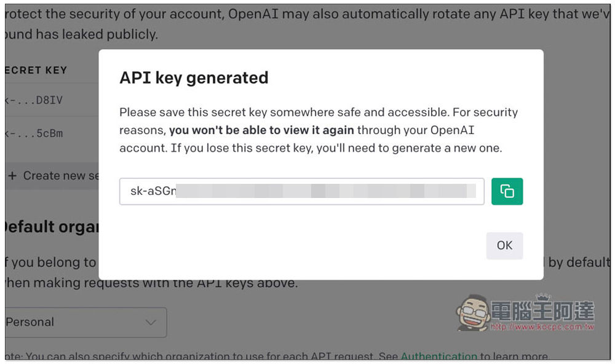The width and height of the screenshot is (615, 364).
Task: Copy the generated API key
Action: coord(507,191)
